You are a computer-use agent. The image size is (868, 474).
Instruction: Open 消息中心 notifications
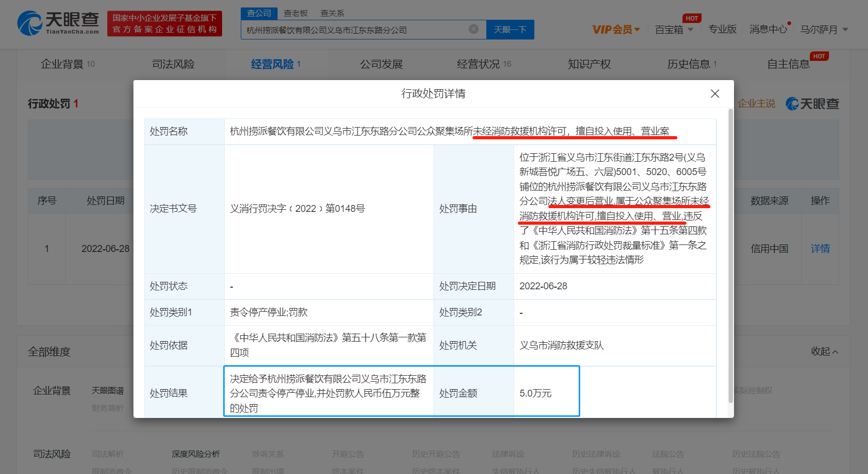click(x=768, y=29)
